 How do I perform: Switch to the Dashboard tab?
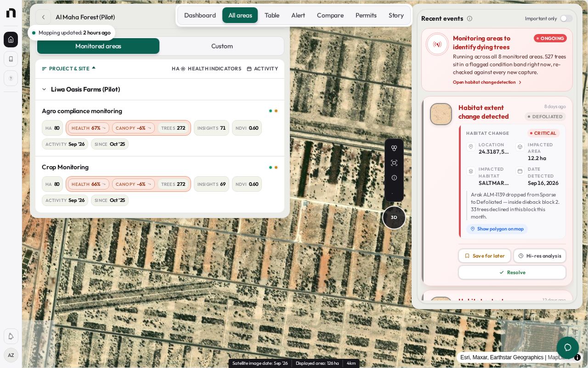tap(200, 15)
